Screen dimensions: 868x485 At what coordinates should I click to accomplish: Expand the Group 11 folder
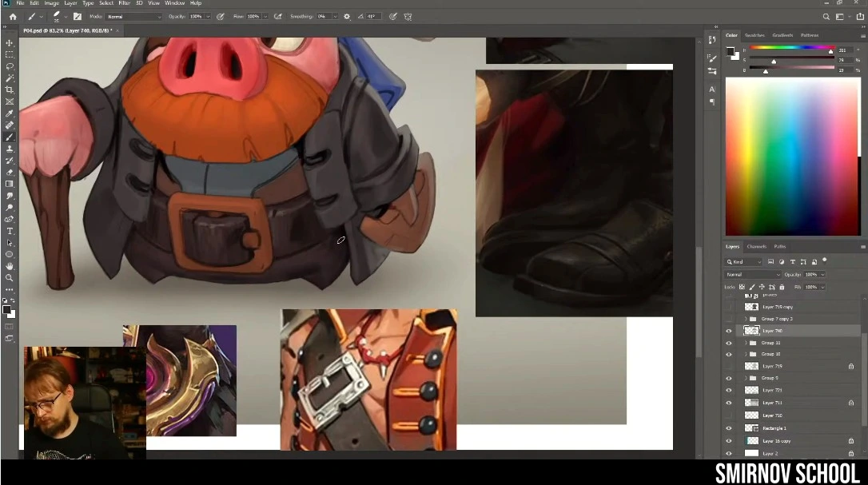(745, 343)
